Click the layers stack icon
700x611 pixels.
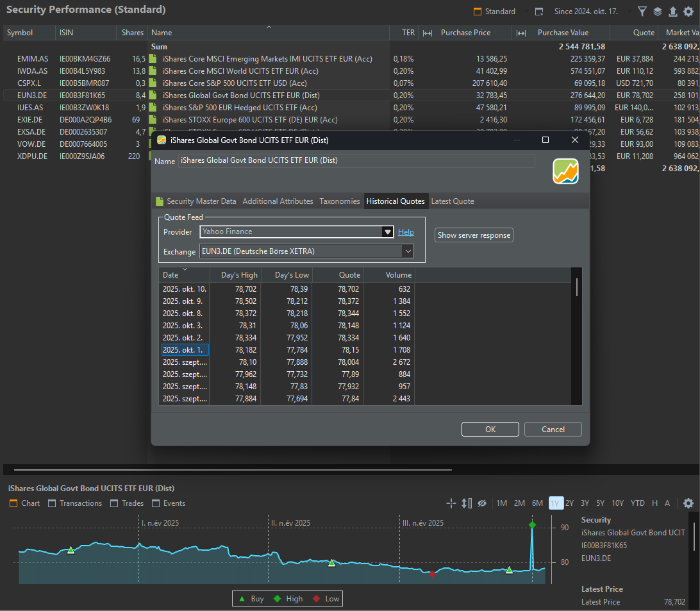658,12
